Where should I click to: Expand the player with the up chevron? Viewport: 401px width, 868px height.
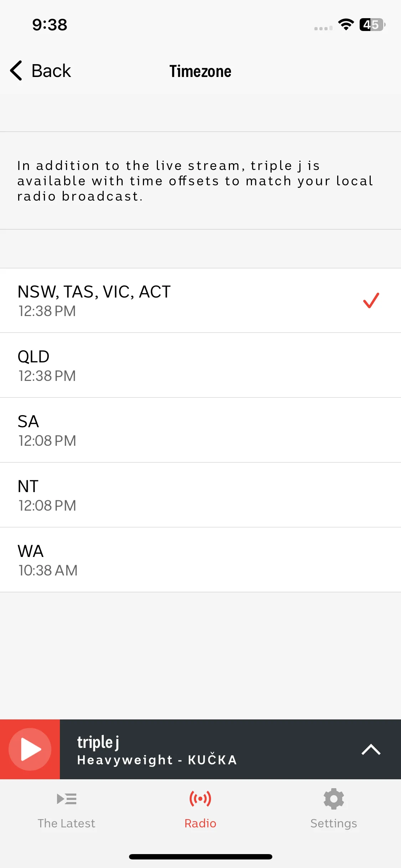[x=371, y=749]
